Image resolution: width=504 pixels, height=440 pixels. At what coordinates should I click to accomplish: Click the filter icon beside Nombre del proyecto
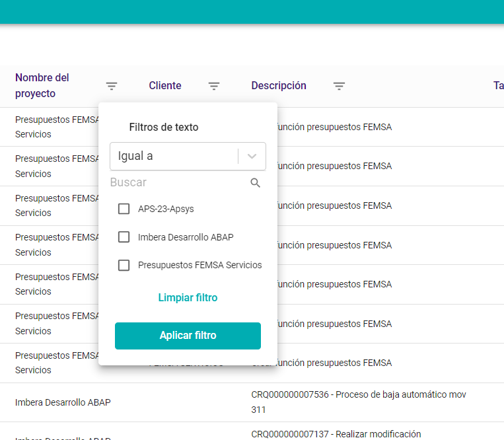point(112,86)
